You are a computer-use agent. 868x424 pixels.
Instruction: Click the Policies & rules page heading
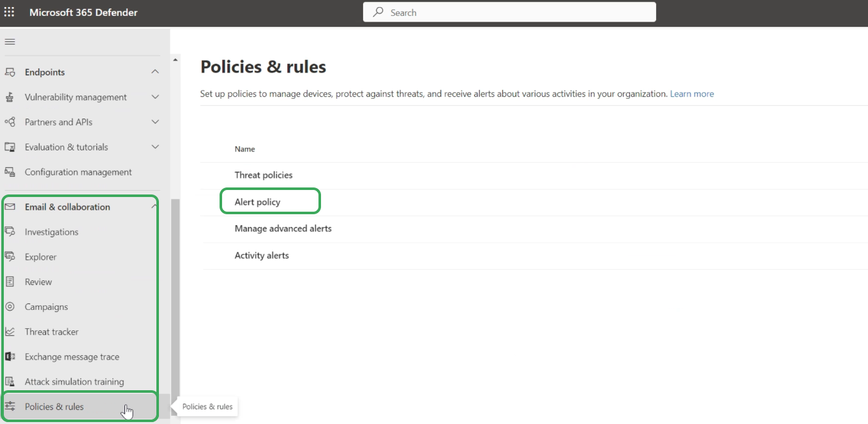(264, 66)
